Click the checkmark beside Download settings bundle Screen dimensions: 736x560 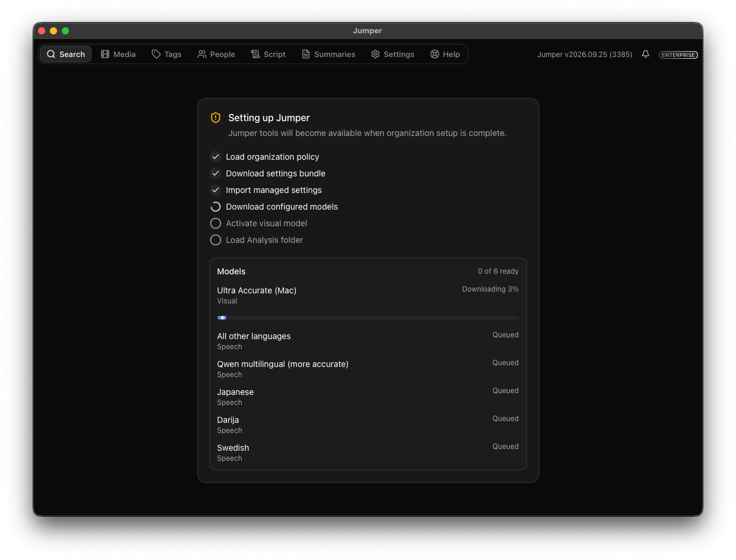click(216, 173)
